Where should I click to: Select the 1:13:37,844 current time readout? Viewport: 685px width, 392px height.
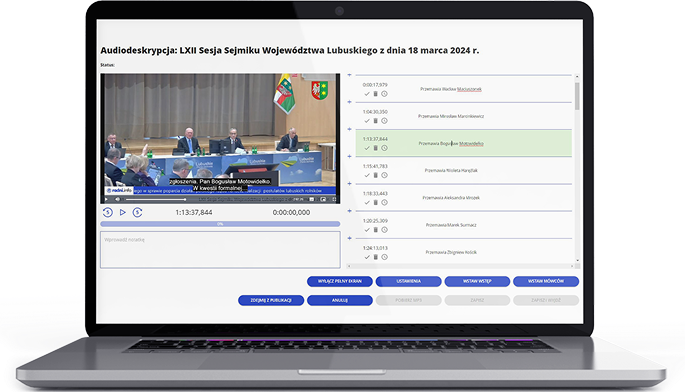coord(194,212)
